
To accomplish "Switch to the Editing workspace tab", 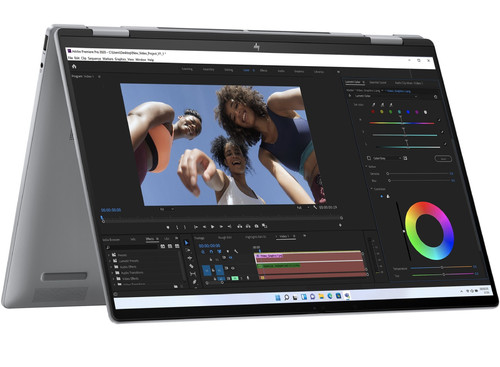I will [x=228, y=70].
